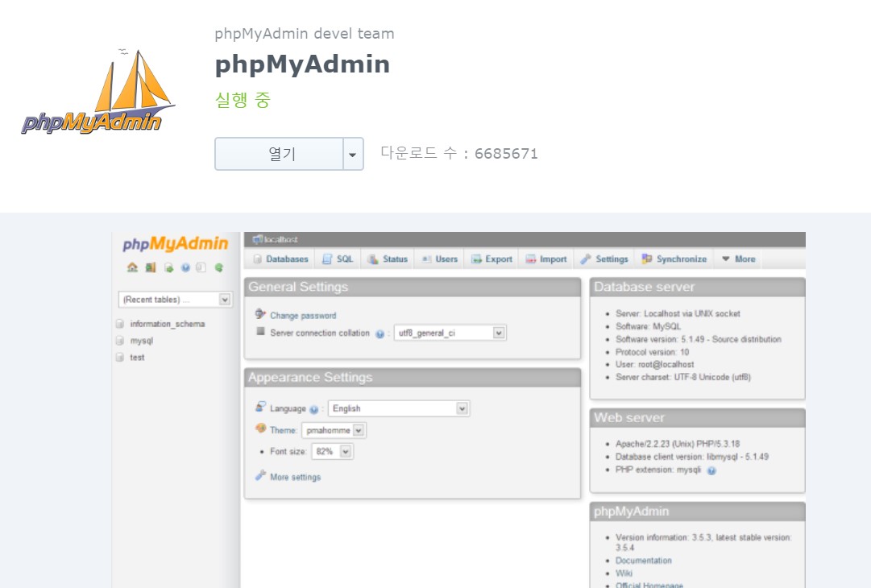
Task: Click the Appearance Settings panel header
Action: point(413,378)
